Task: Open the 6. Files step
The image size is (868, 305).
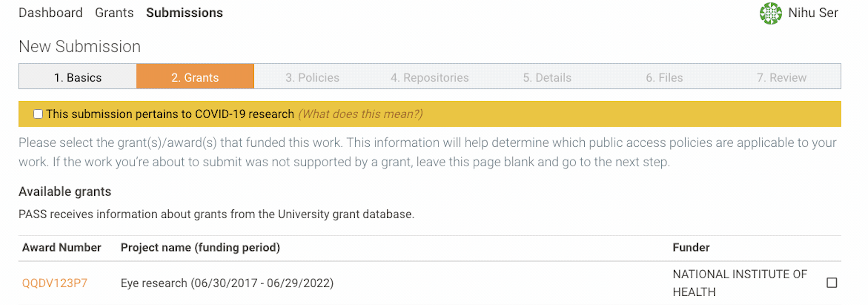Action: click(664, 77)
